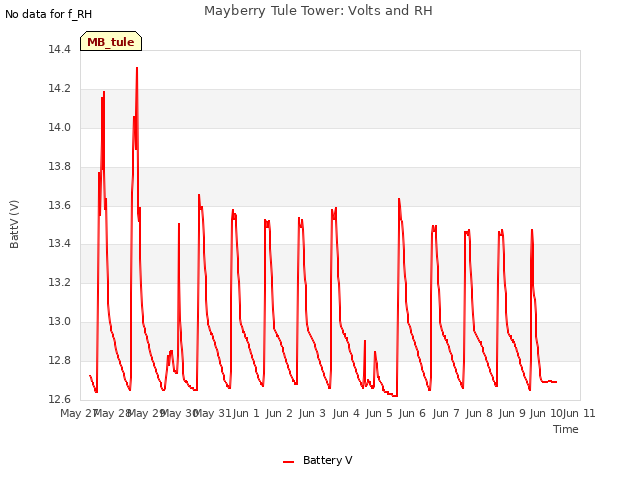Screen dimensions: 640x480
Task: Click the chart title 'Mayberry Tule Tower: Volts and RH'
Action: [x=318, y=11]
